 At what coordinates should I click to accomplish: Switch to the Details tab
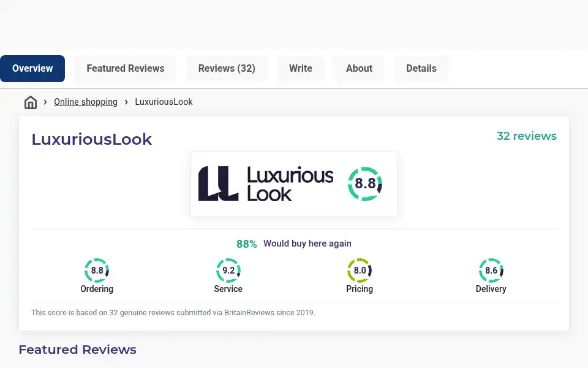click(421, 68)
